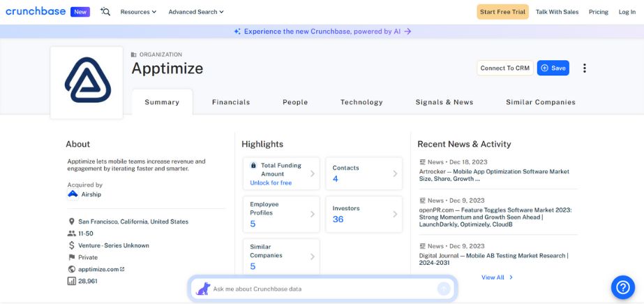Click the Apptimize company logo
Screen dimensions: 644x304
coord(87,82)
